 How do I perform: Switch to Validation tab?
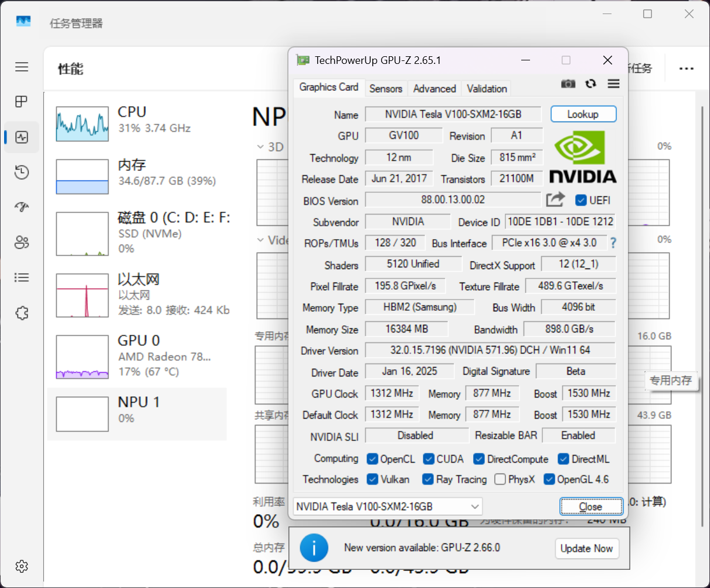(487, 89)
